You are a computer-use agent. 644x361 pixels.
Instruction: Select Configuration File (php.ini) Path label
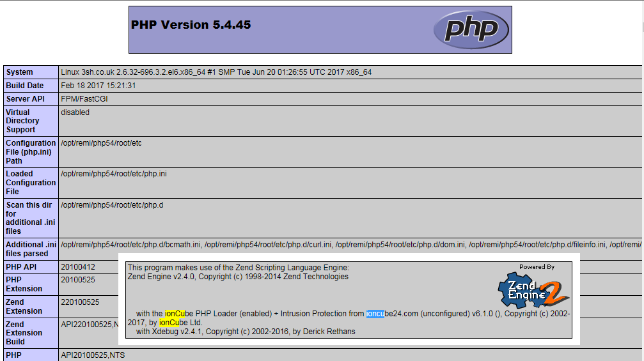(x=31, y=152)
